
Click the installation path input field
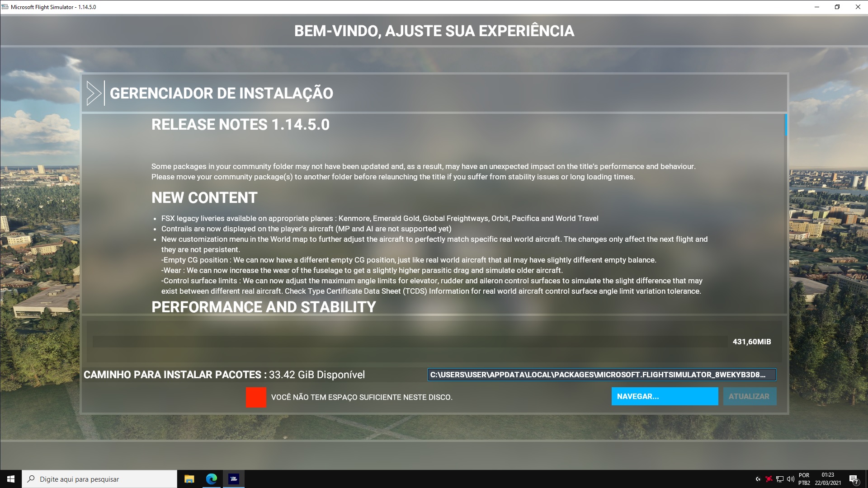pyautogui.click(x=599, y=374)
